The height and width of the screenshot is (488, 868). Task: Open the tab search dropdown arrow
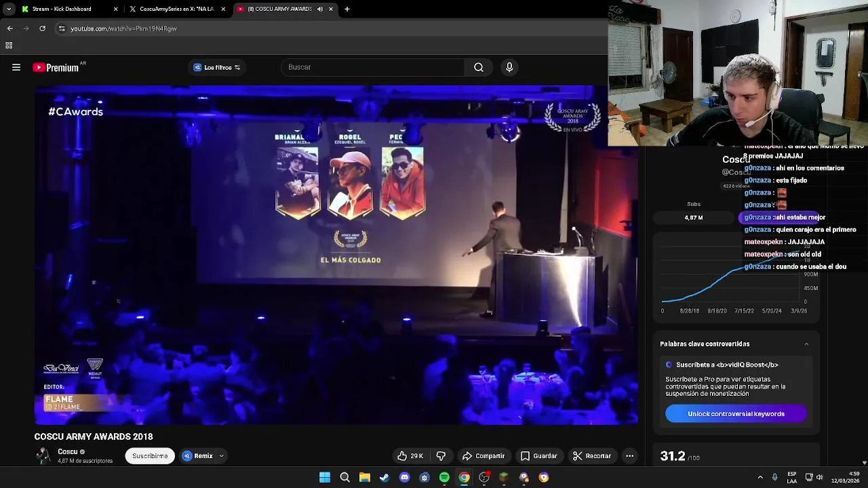(9, 9)
